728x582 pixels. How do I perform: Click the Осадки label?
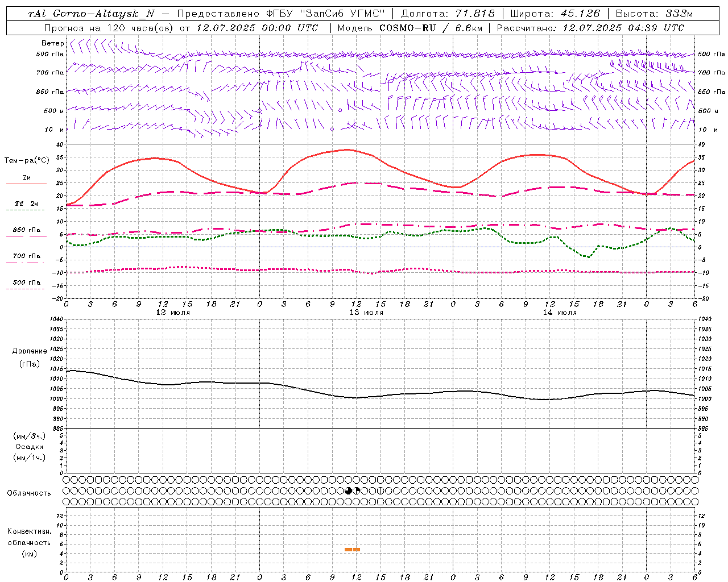[x=30, y=447]
